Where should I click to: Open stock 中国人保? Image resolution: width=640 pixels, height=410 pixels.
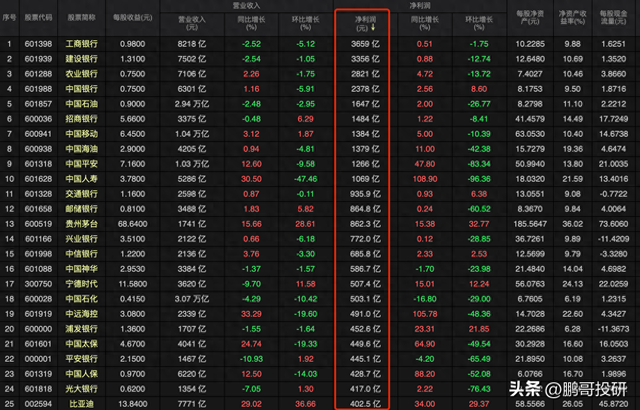click(82, 374)
